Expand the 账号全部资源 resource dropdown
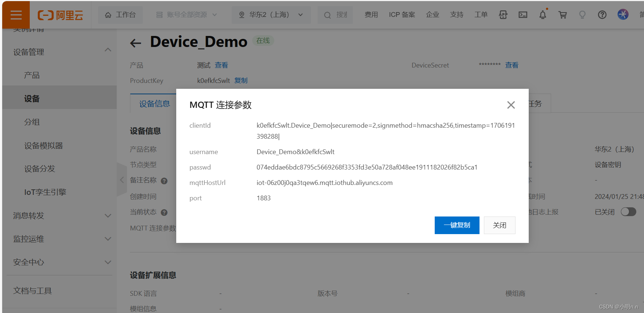This screenshot has height=313, width=644. point(187,15)
